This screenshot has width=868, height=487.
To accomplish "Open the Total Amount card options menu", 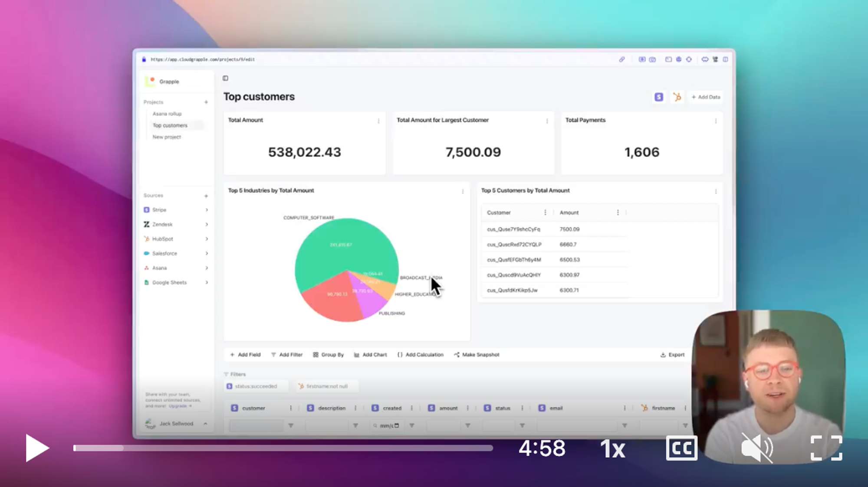I will point(378,121).
